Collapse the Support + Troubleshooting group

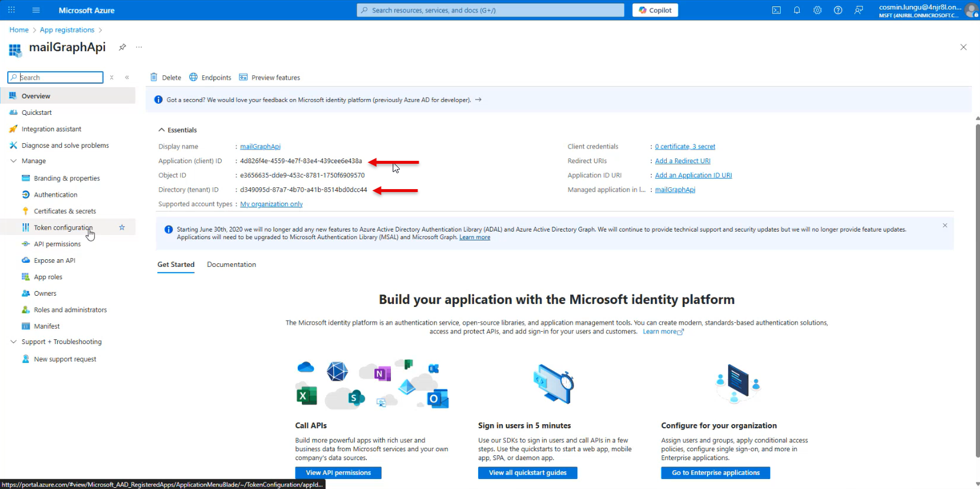tap(14, 342)
